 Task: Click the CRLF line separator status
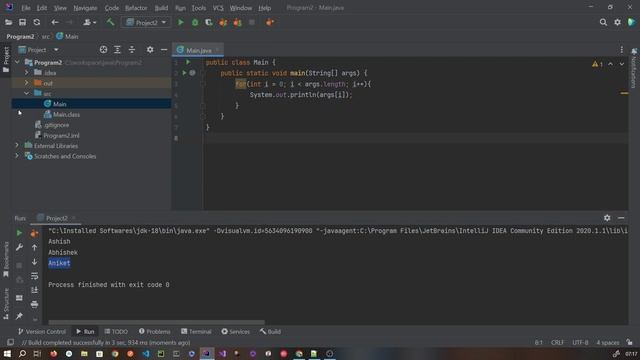click(x=557, y=342)
